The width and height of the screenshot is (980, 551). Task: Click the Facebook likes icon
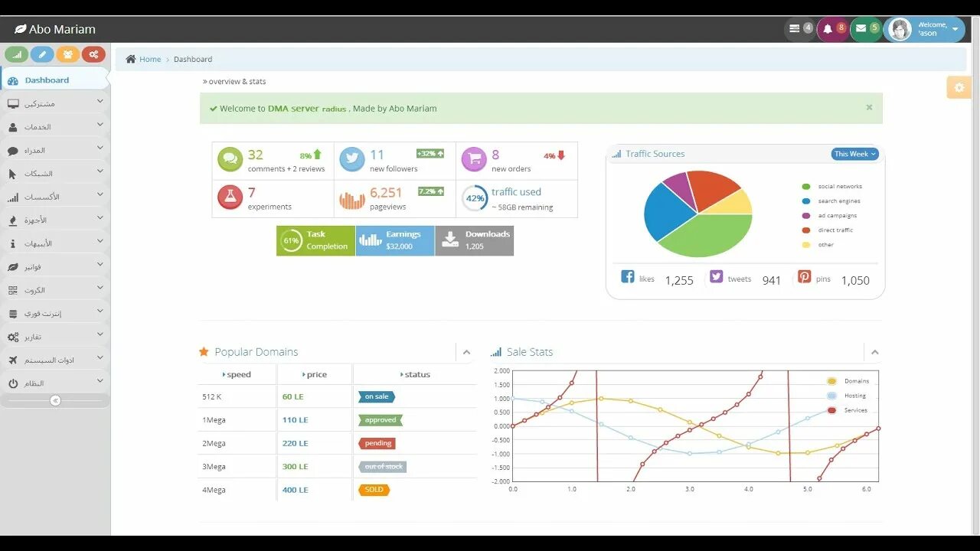click(627, 277)
